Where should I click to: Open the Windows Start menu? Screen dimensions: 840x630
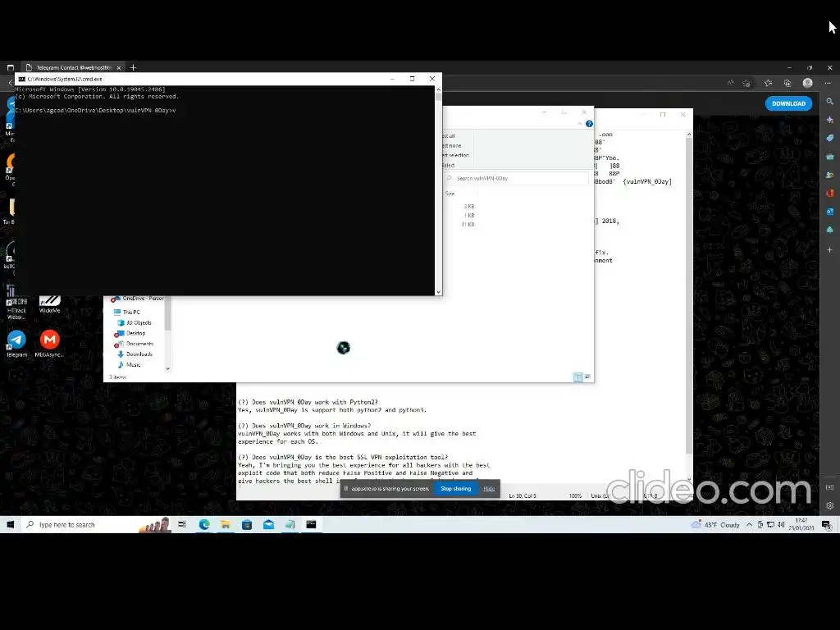point(10,524)
